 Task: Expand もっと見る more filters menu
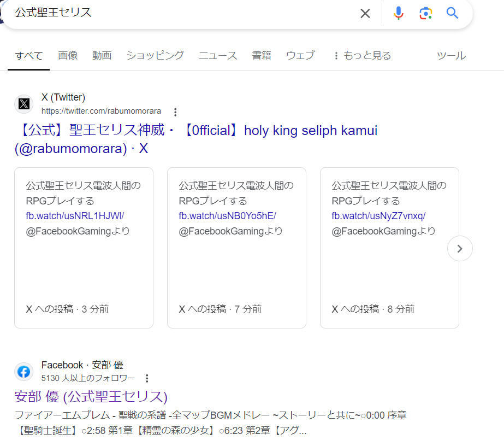tap(362, 56)
